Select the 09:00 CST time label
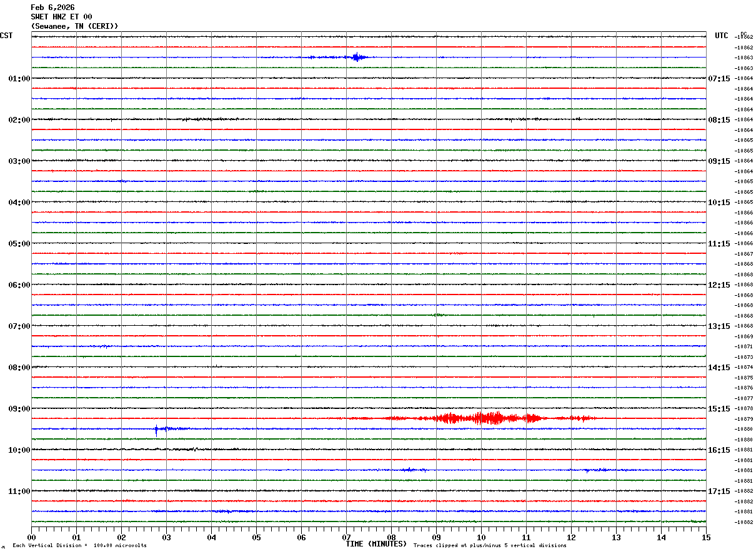This screenshot has width=756, height=554. point(19,409)
